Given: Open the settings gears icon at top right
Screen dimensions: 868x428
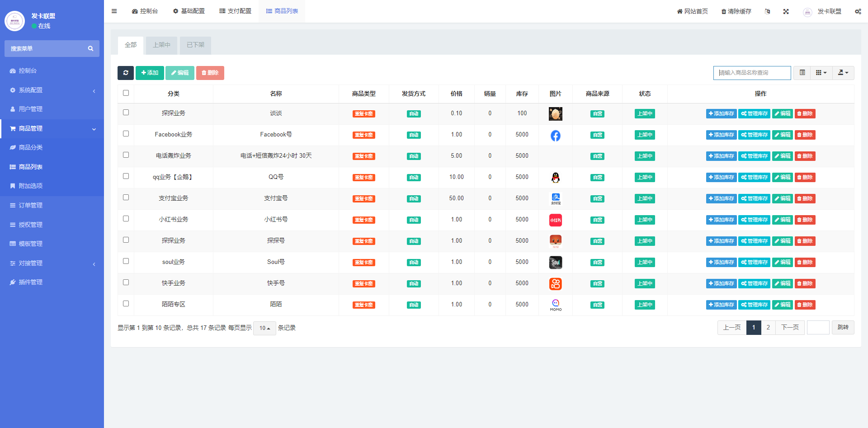Looking at the screenshot, I should [858, 11].
